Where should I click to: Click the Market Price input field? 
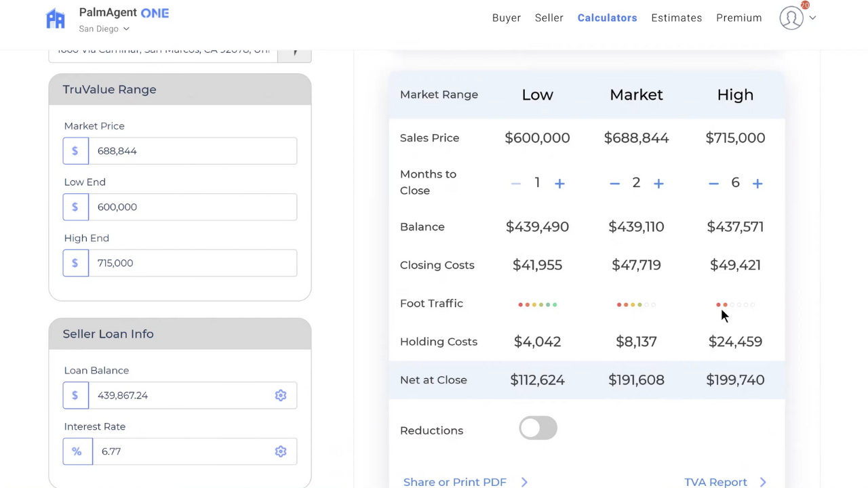click(x=193, y=151)
